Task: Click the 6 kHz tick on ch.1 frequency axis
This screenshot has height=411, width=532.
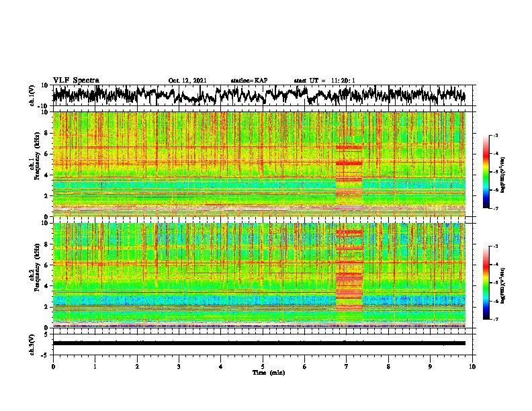Action: 47,154
